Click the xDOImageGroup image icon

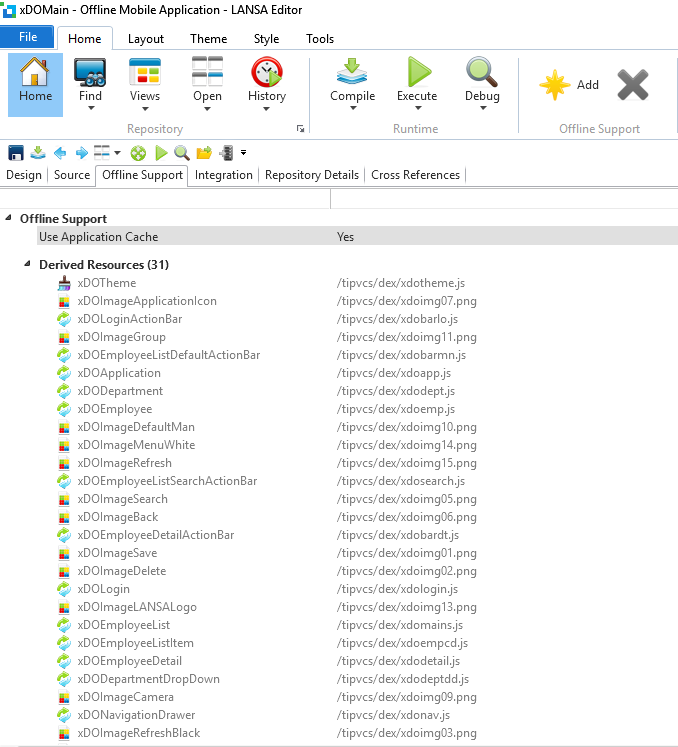(x=64, y=337)
